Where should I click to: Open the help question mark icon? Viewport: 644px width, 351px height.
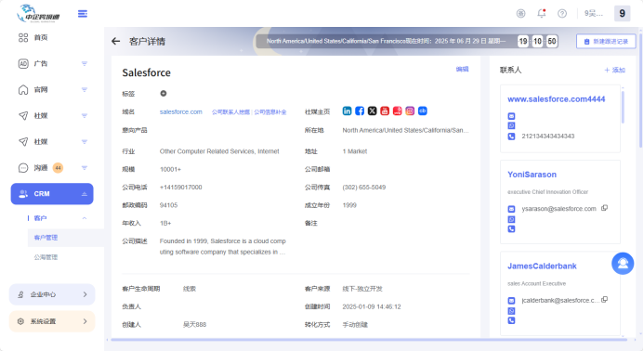pyautogui.click(x=562, y=14)
